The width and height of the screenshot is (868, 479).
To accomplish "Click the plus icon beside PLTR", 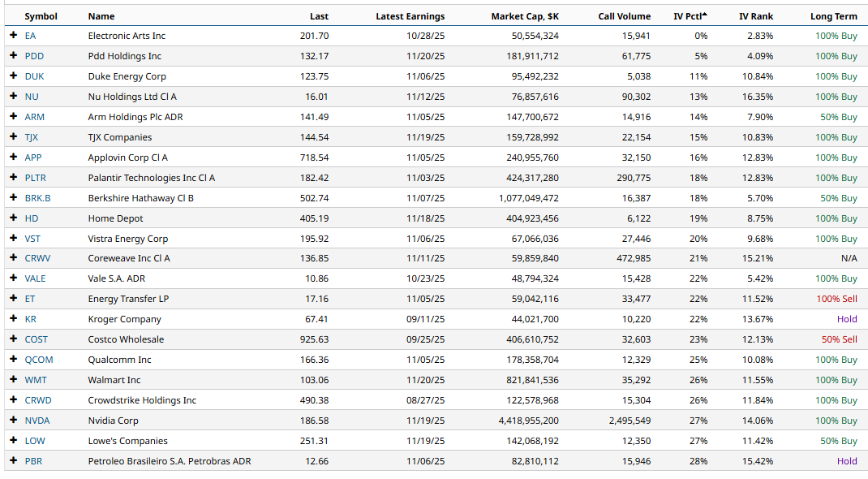I will coord(13,178).
